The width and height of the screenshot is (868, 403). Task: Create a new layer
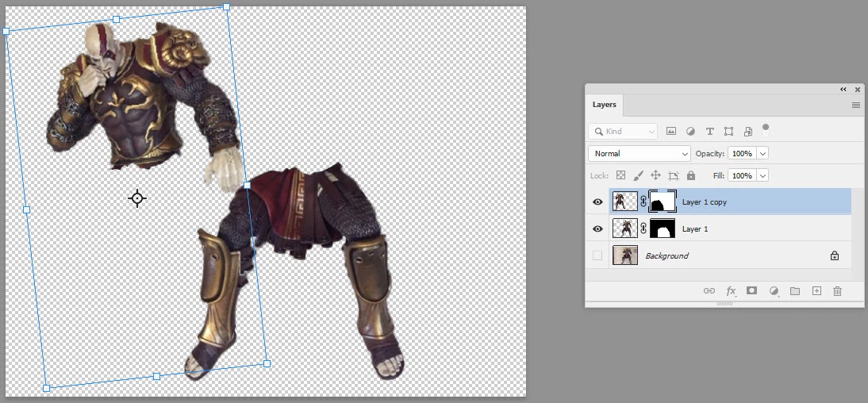click(816, 290)
